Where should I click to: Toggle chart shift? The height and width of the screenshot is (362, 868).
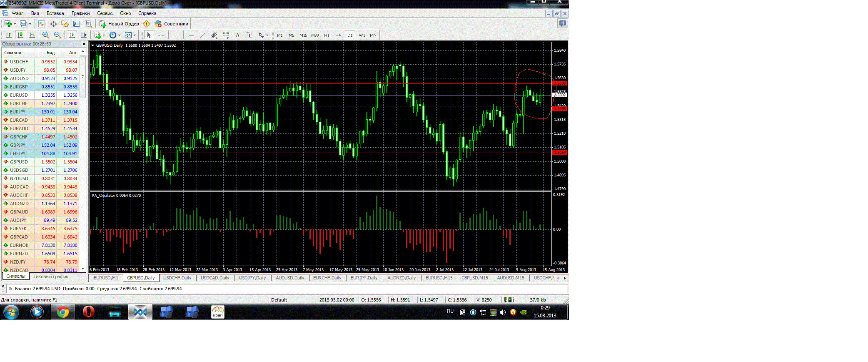(x=84, y=35)
